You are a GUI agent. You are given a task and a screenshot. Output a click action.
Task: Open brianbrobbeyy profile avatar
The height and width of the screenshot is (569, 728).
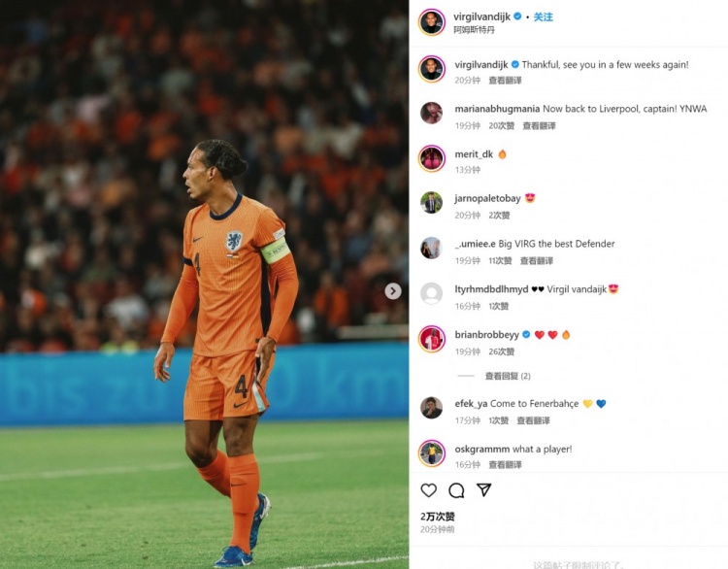click(432, 339)
